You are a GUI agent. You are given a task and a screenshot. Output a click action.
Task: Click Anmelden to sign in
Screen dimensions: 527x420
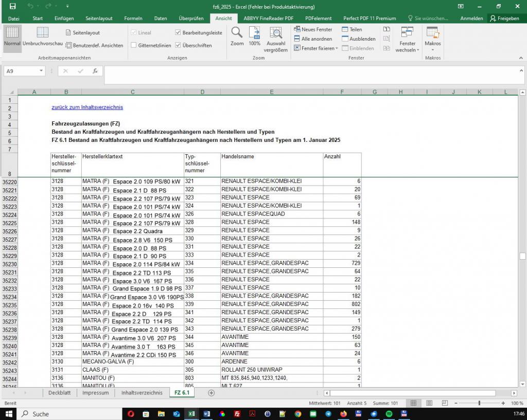[471, 19]
